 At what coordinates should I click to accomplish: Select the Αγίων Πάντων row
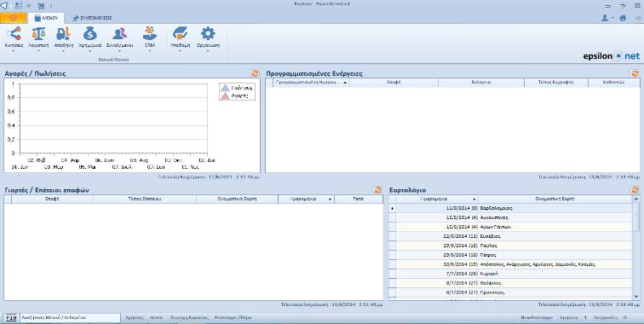pos(510,227)
